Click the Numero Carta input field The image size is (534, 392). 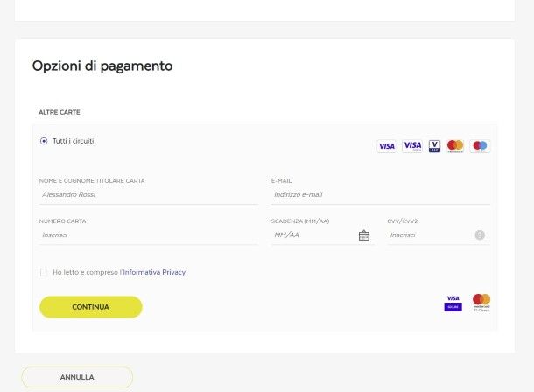[x=147, y=234]
